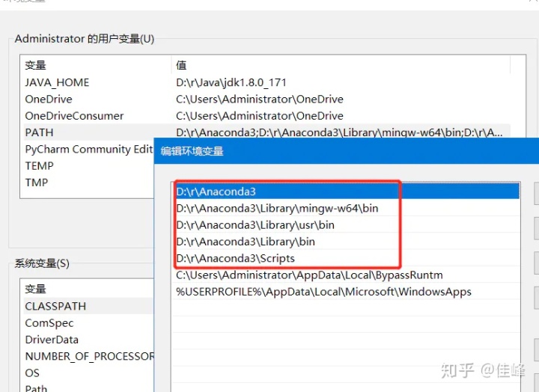
Task: Select the D:\r\Anaconda3\Scripts entry
Action: (x=346, y=258)
